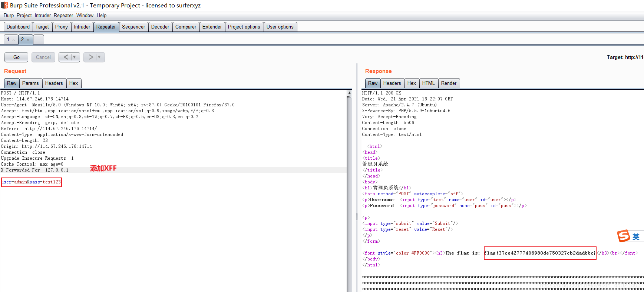Click the Content-Length: 23 header line
Screen dimensions: 644x292
(24, 140)
